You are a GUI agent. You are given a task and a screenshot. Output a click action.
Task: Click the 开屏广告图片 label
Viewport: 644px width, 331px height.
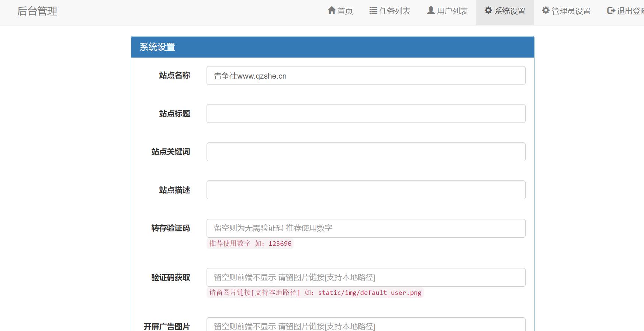pos(167,327)
